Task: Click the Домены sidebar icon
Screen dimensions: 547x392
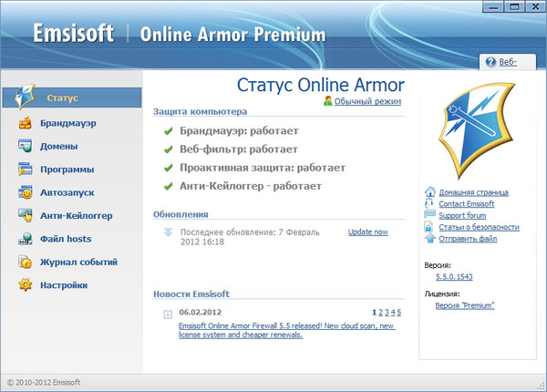Action: pos(25,146)
